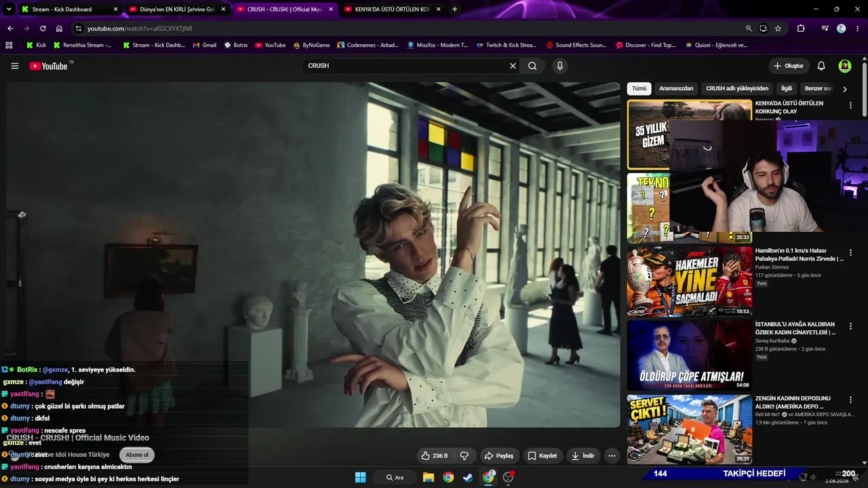This screenshot has width=868, height=488.
Task: Select the Aramanızdan filter chip
Action: pos(676,89)
